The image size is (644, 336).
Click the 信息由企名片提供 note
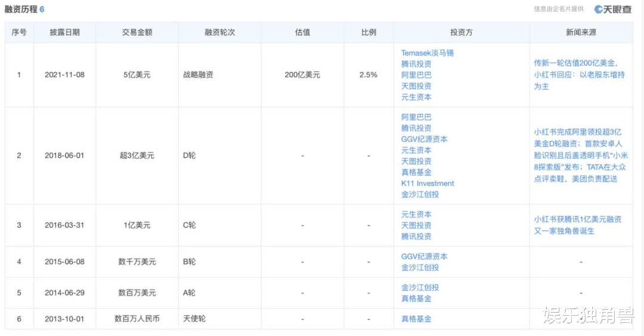(559, 9)
